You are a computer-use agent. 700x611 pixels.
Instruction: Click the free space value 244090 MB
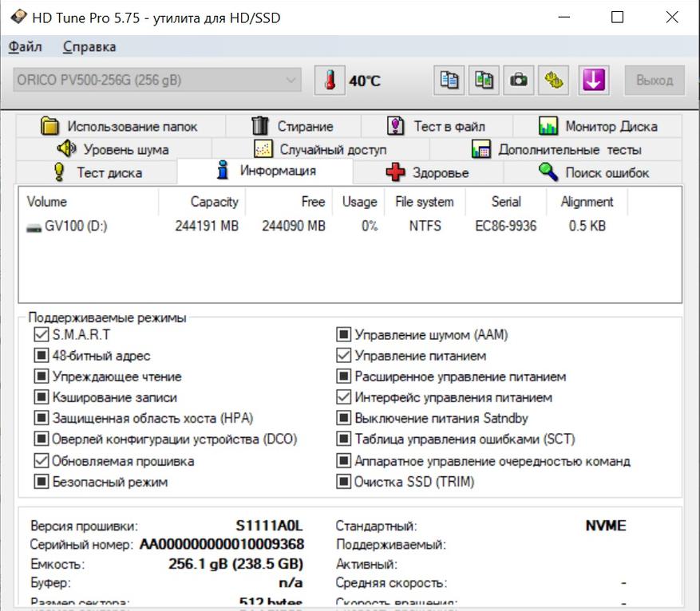click(x=294, y=226)
